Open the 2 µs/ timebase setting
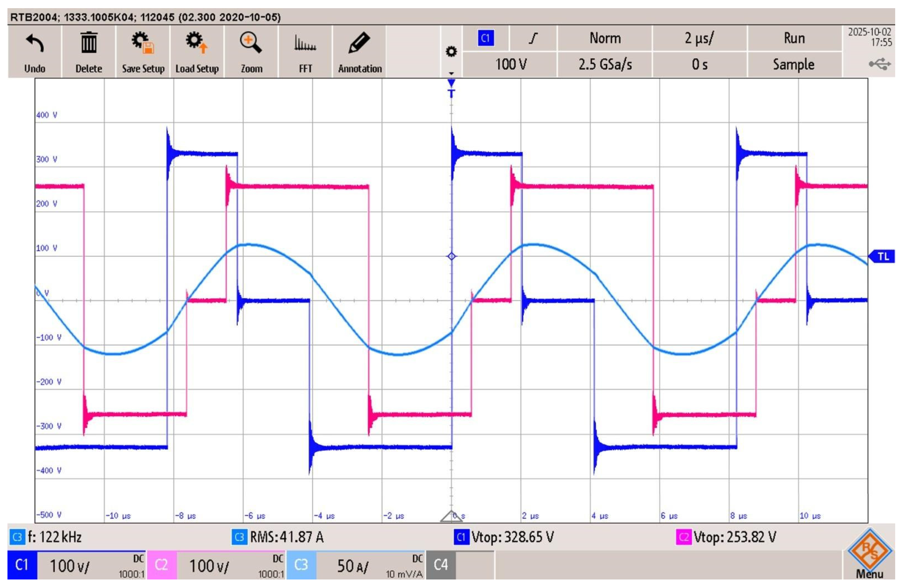Image resolution: width=903 pixels, height=588 pixels. click(699, 38)
